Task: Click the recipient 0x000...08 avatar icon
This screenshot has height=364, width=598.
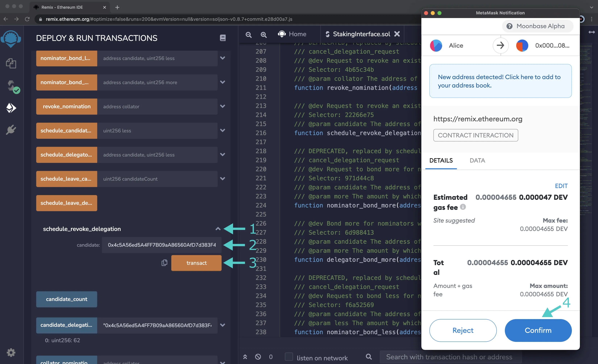Action: (522, 45)
